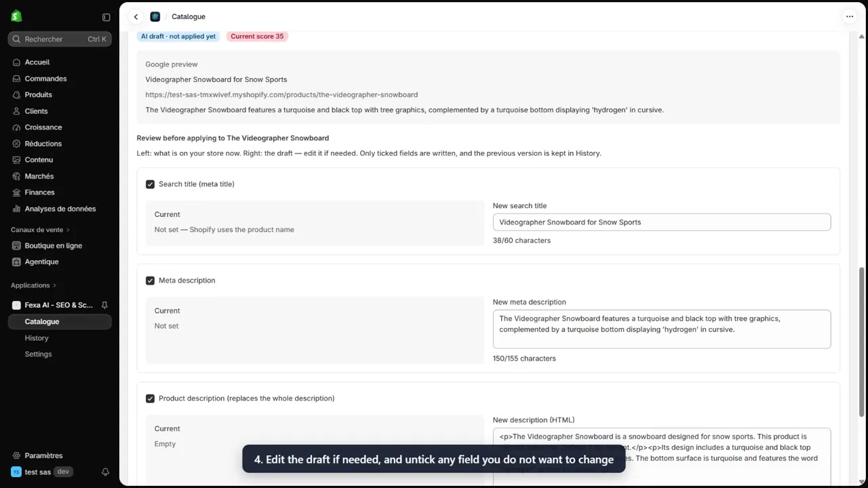This screenshot has height=488, width=868.
Task: Open the Catalogue page in sidebar
Action: point(60,322)
